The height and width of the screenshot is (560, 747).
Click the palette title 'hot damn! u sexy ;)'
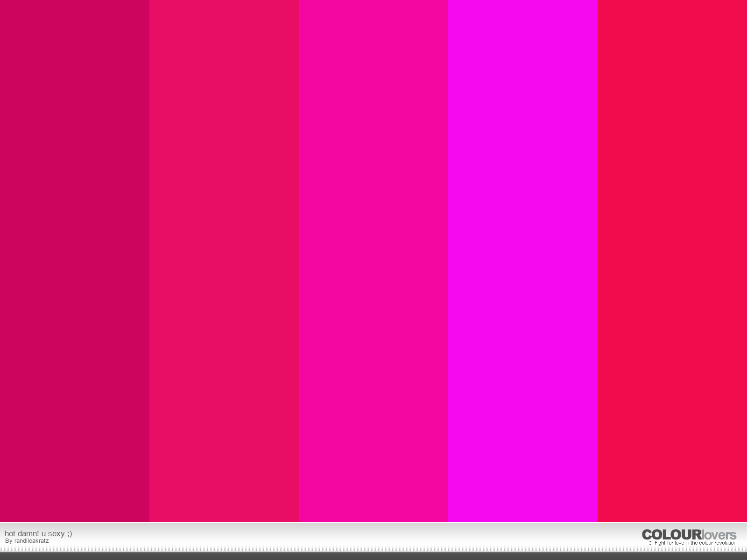pos(38,533)
